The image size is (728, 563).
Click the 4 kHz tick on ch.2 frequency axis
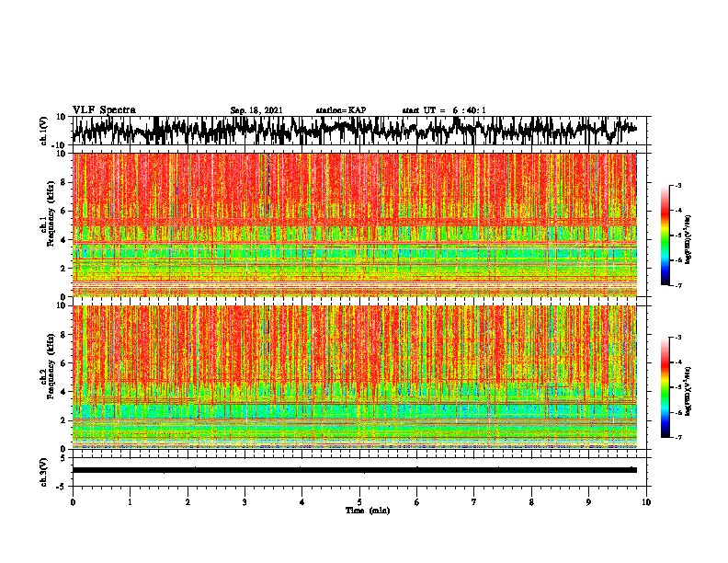(x=63, y=392)
